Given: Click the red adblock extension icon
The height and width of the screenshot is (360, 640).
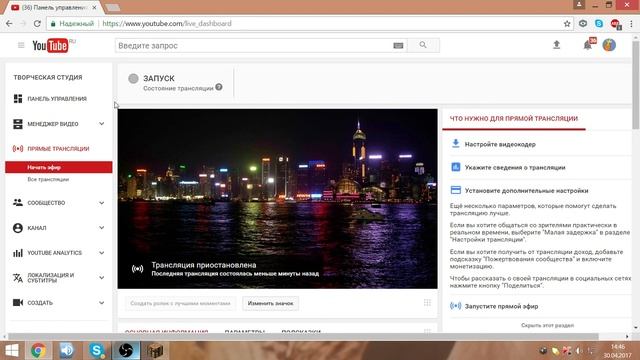Looking at the screenshot, I should [x=616, y=24].
